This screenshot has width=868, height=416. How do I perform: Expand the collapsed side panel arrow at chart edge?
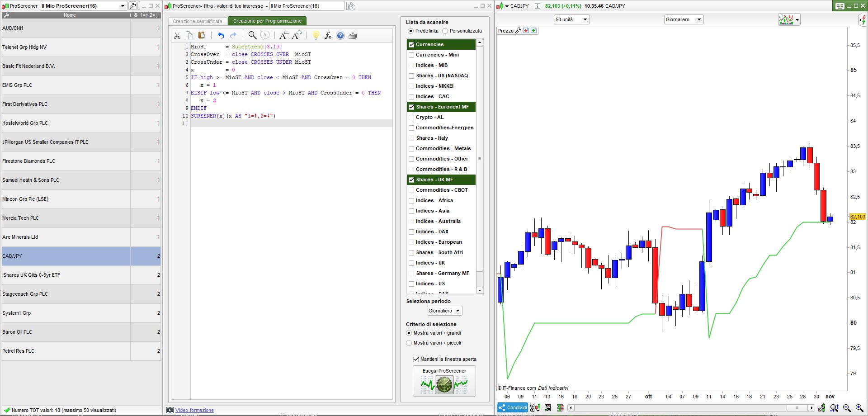coord(862,19)
